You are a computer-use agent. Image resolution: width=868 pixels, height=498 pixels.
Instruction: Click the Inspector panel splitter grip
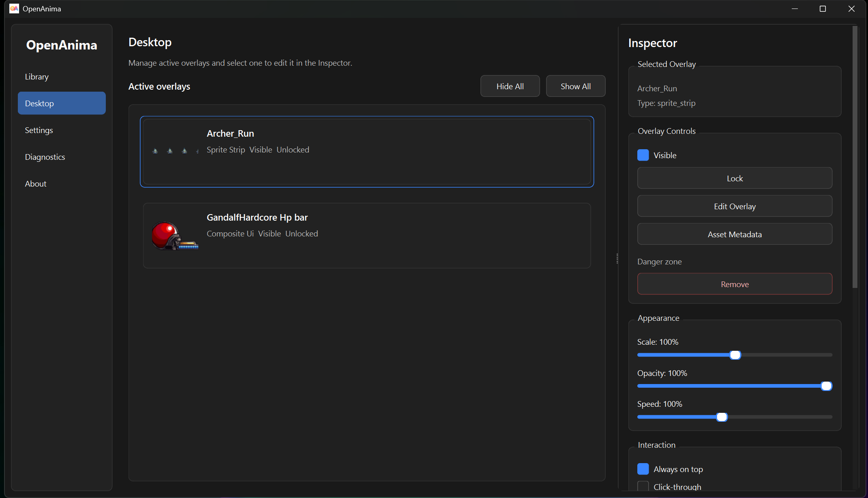pos(617,258)
